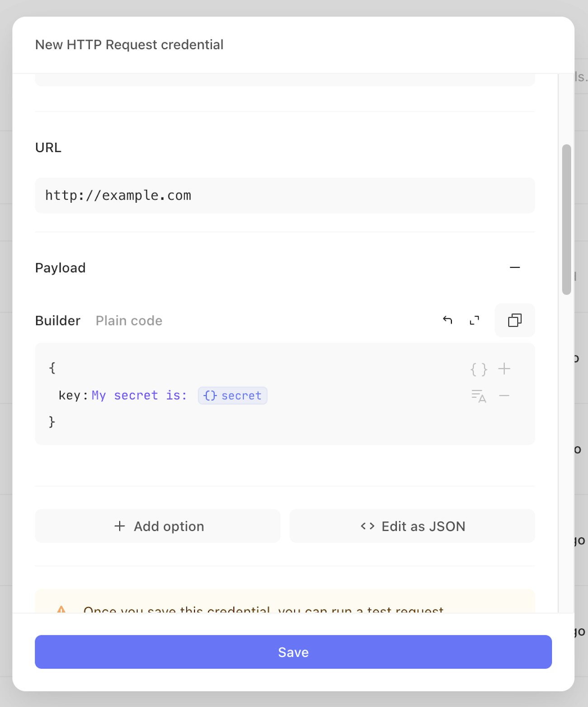The width and height of the screenshot is (588, 707).
Task: Select the secret variable chip
Action: pos(232,395)
